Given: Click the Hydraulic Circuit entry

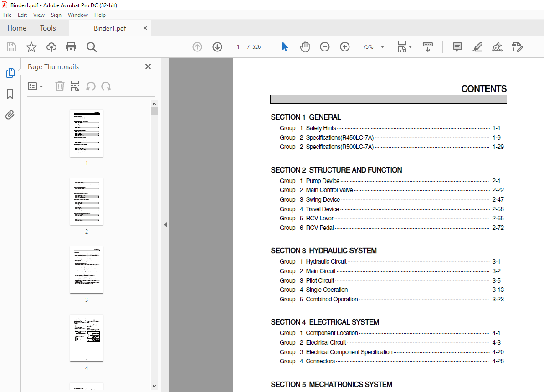Looking at the screenshot, I should 390,261.
